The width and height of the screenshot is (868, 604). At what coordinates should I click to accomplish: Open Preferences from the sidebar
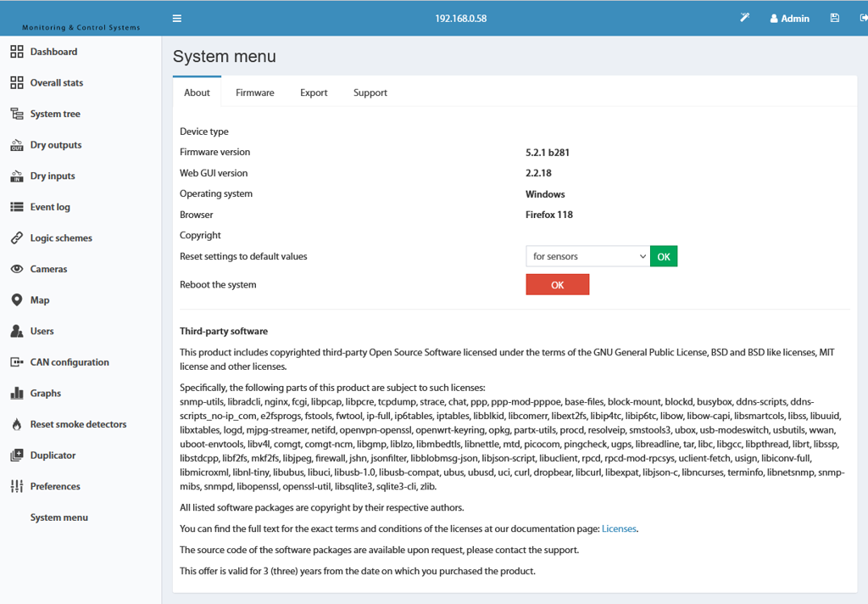tap(55, 486)
